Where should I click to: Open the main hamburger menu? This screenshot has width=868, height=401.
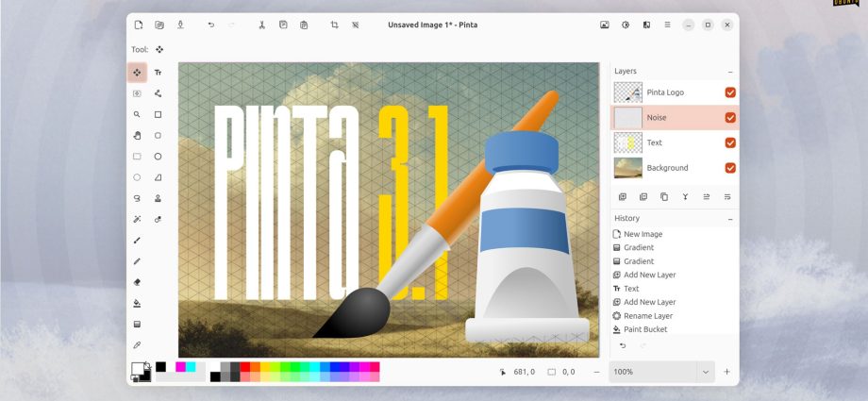(668, 25)
